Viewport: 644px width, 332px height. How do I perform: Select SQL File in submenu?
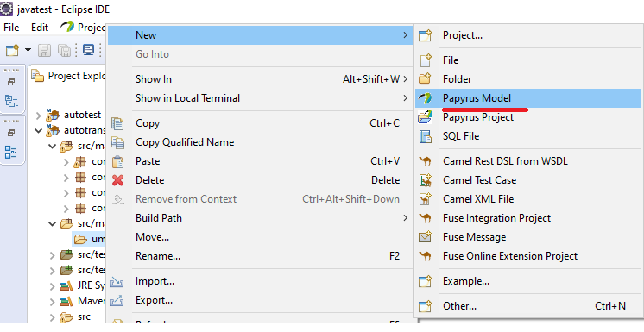[528, 136]
